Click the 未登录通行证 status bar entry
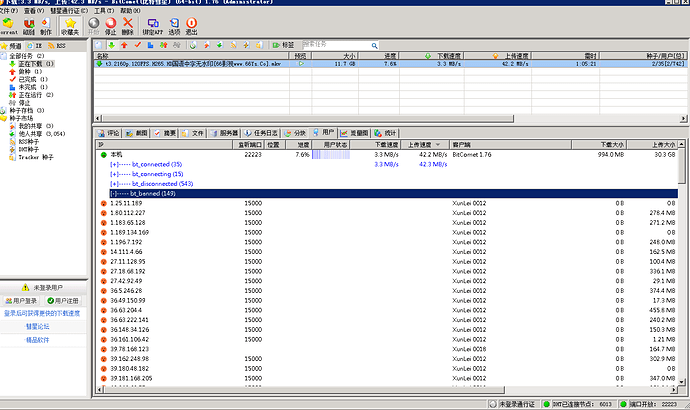Screen dimensions: 690x410 click(512, 404)
